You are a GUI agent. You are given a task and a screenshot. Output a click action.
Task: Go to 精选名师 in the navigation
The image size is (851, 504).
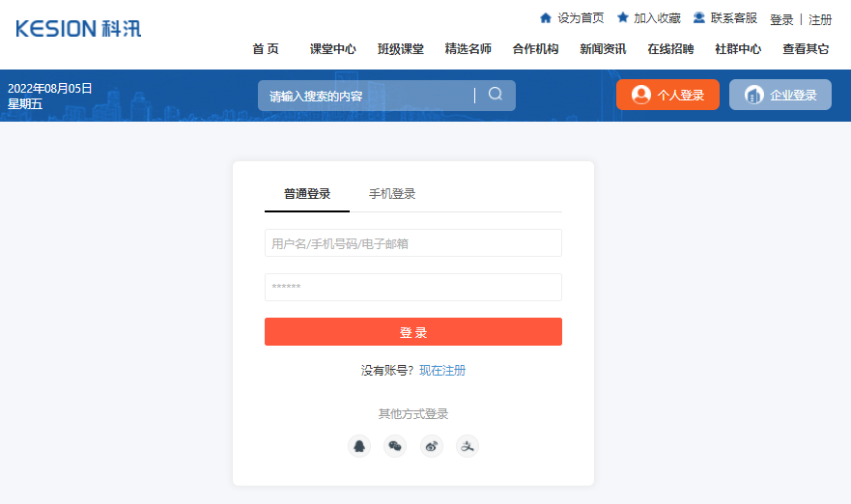[468, 49]
